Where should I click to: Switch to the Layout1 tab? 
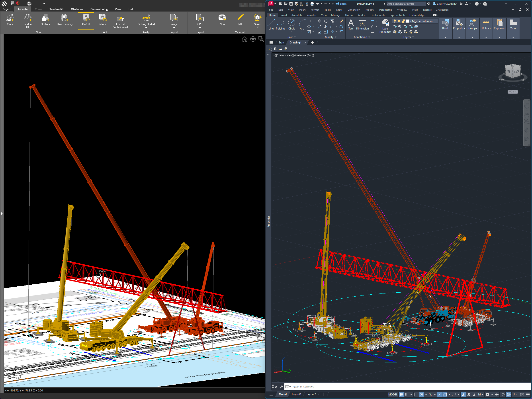(296, 394)
